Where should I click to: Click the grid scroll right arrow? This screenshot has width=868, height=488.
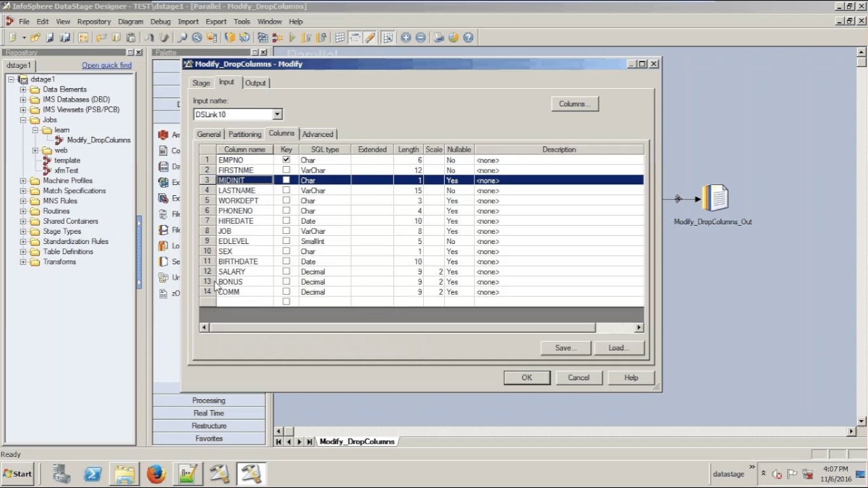pyautogui.click(x=639, y=327)
